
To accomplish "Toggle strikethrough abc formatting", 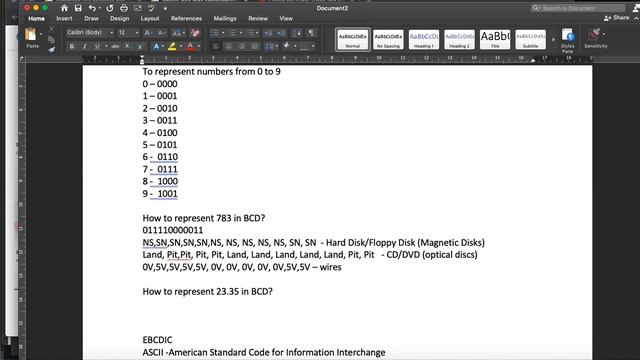I will tap(116, 47).
